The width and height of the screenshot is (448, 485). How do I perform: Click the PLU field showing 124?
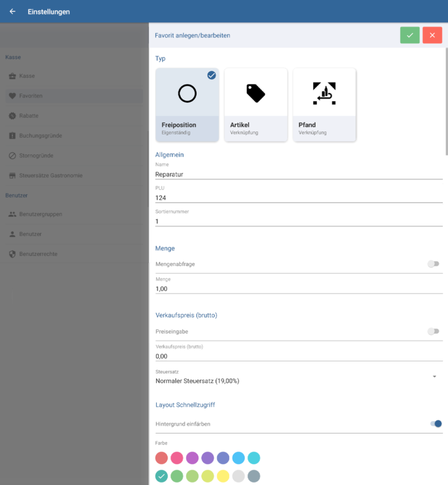click(x=299, y=198)
